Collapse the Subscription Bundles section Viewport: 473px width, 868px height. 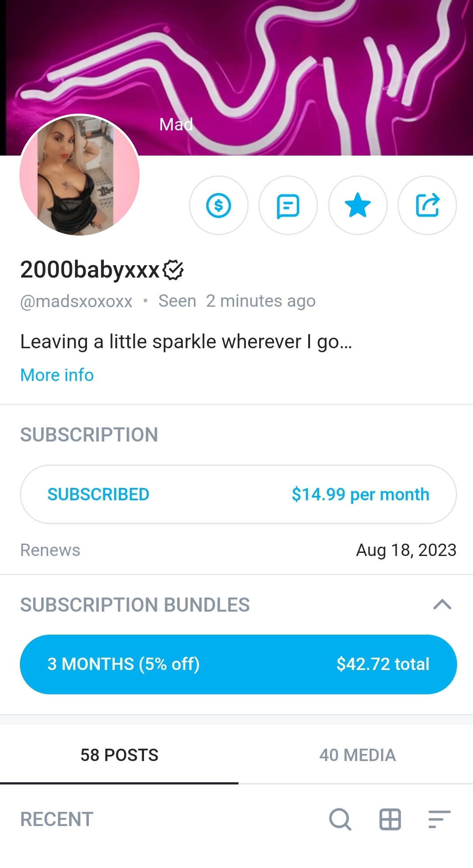[x=442, y=604]
